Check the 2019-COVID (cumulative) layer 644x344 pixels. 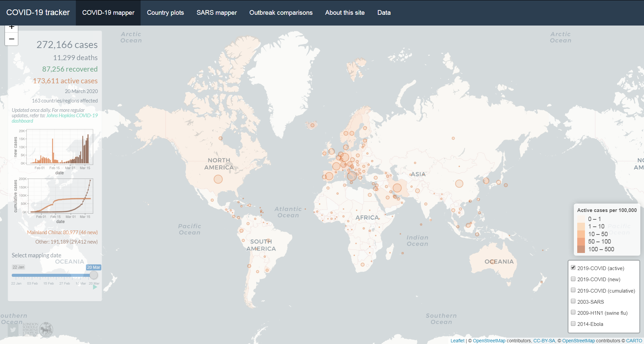pyautogui.click(x=573, y=290)
